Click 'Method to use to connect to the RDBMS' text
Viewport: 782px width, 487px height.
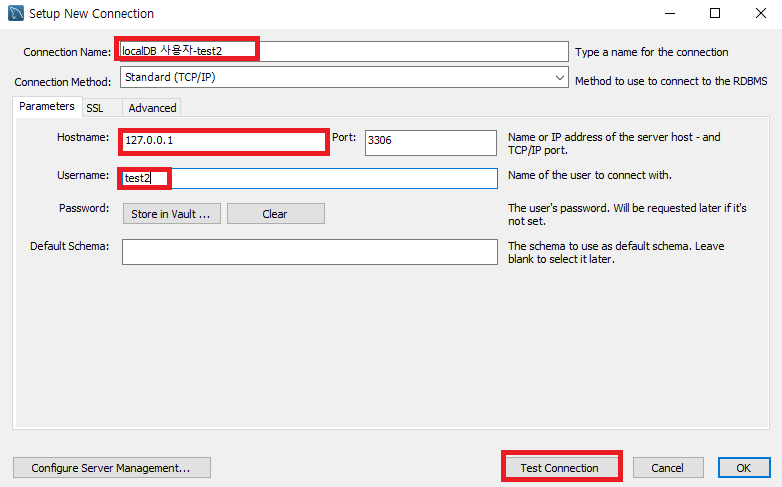671,81
